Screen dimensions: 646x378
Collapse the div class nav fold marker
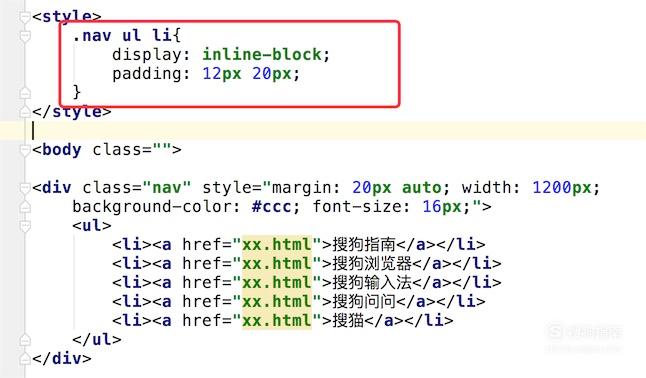[25, 188]
